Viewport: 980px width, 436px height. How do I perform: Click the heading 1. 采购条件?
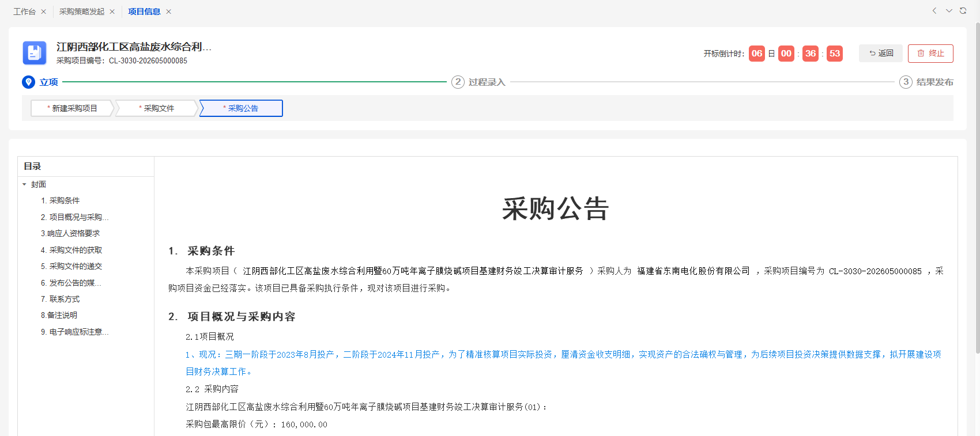click(x=202, y=251)
